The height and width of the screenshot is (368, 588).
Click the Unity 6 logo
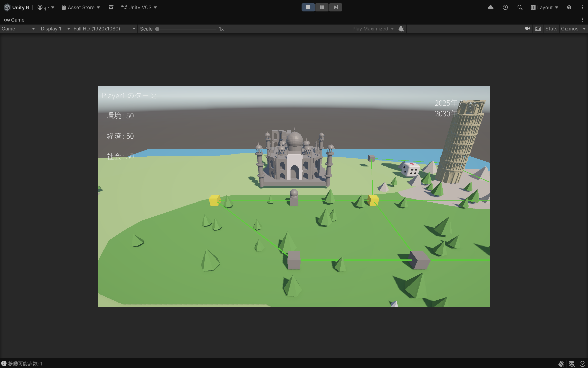click(16, 7)
